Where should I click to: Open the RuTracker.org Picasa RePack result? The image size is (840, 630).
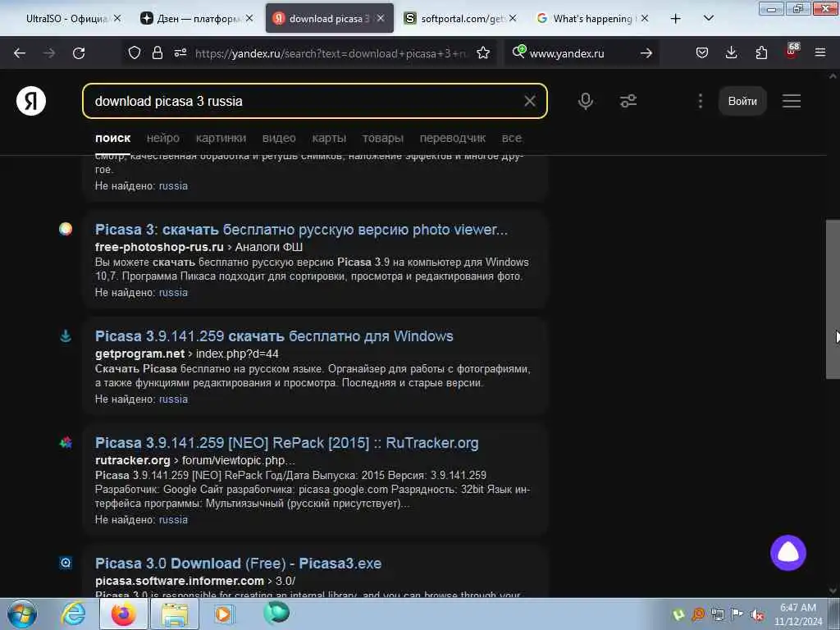[286, 443]
